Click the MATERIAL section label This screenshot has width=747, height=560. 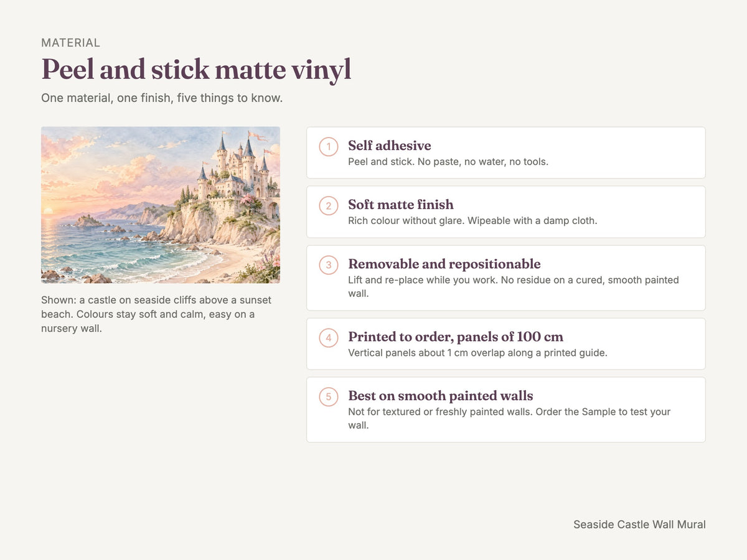coord(70,43)
